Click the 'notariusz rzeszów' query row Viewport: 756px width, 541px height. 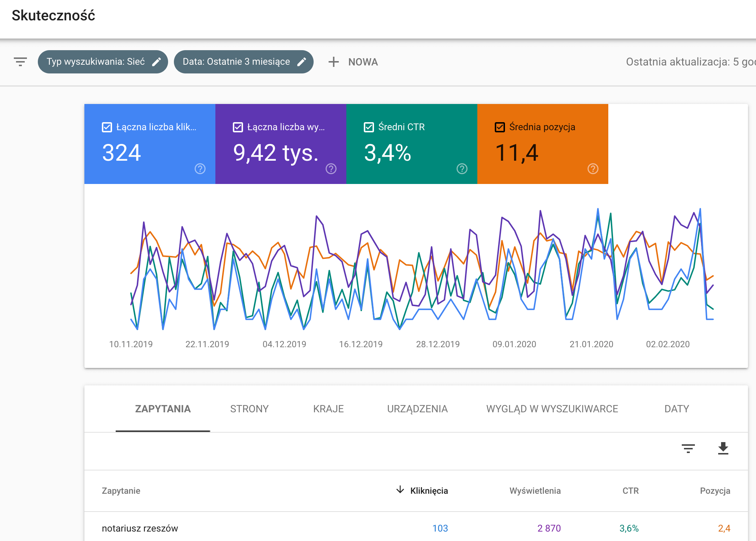click(x=416, y=528)
